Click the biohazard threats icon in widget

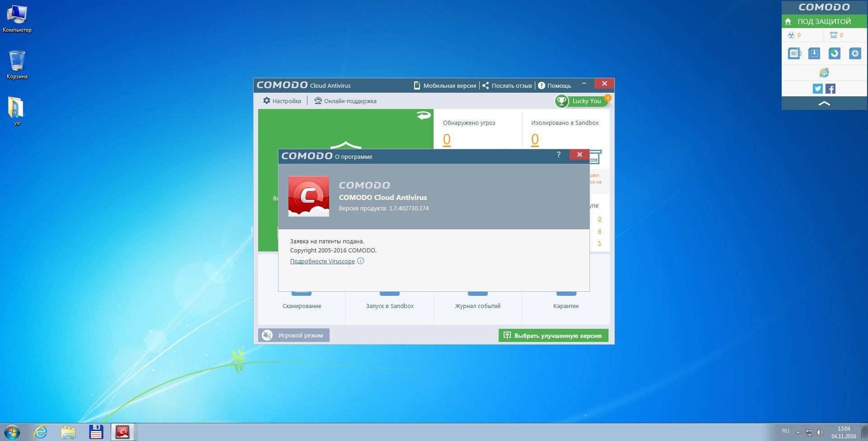coord(791,35)
